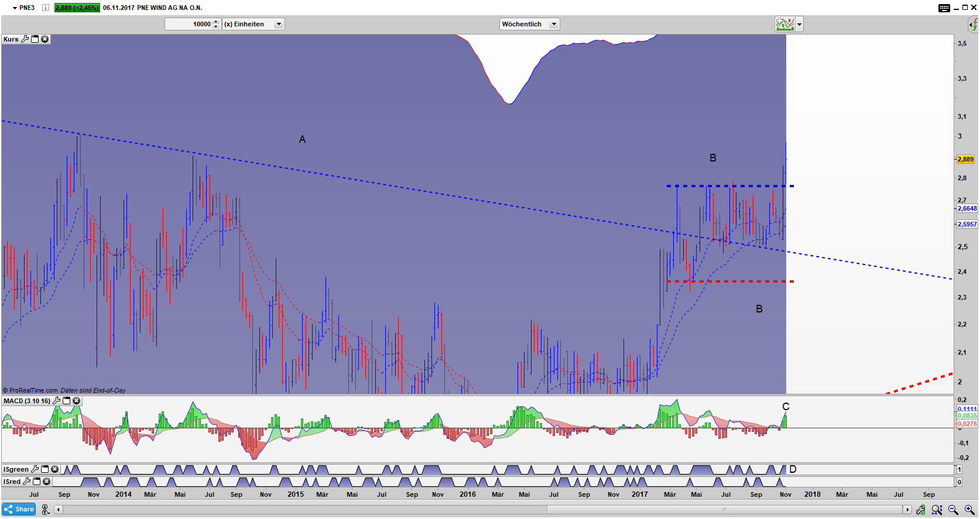980x519 pixels.
Task: Open Kurs panel settings wrench
Action: (x=25, y=39)
